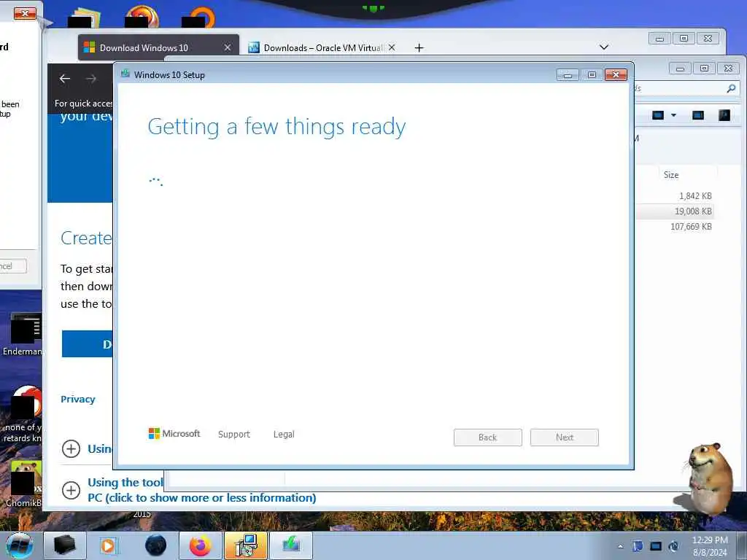Expand the first 'Using' plus section

[71, 448]
